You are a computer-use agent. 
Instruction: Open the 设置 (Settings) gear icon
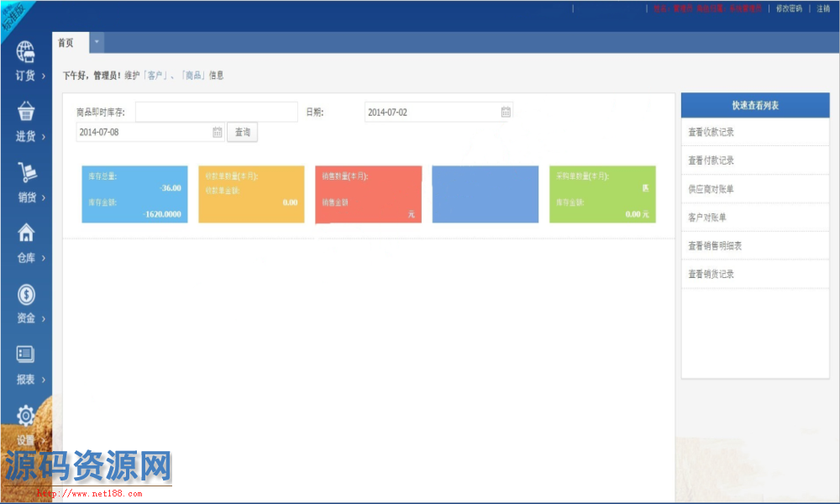pyautogui.click(x=26, y=416)
